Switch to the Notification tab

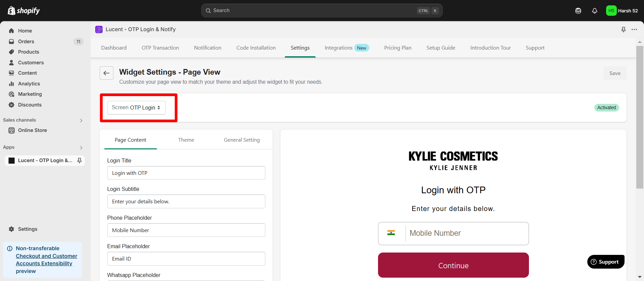[208, 48]
